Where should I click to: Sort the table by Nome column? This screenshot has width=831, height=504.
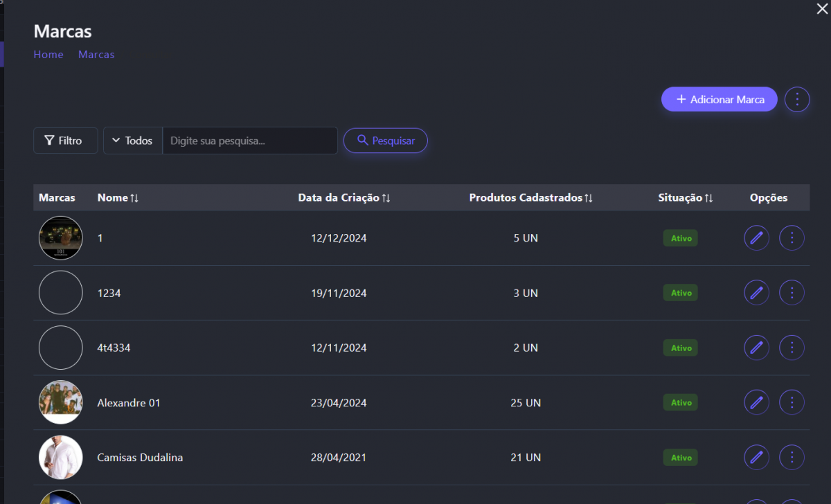tap(118, 198)
